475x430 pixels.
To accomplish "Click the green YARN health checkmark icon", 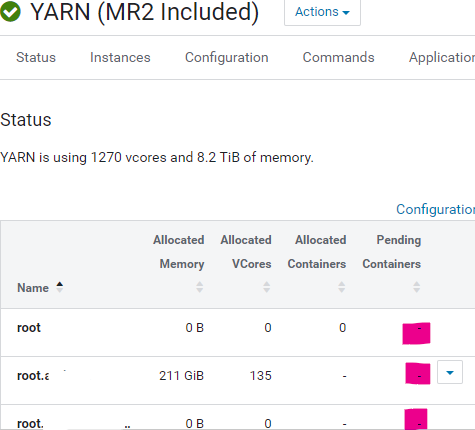I will 10,11.
